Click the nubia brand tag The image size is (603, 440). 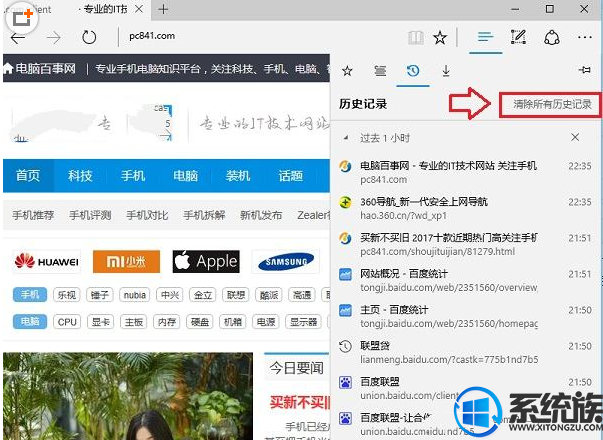pyautogui.click(x=135, y=295)
